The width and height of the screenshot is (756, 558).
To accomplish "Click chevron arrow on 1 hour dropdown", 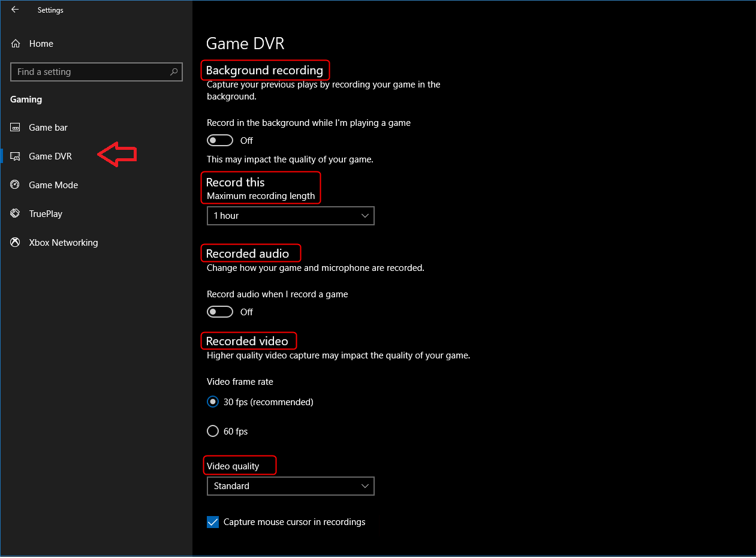I will pos(365,216).
